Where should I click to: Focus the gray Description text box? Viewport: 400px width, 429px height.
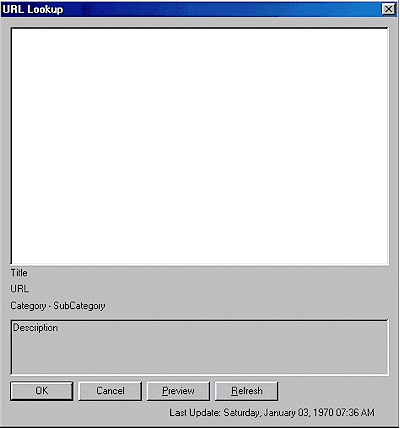tap(199, 347)
